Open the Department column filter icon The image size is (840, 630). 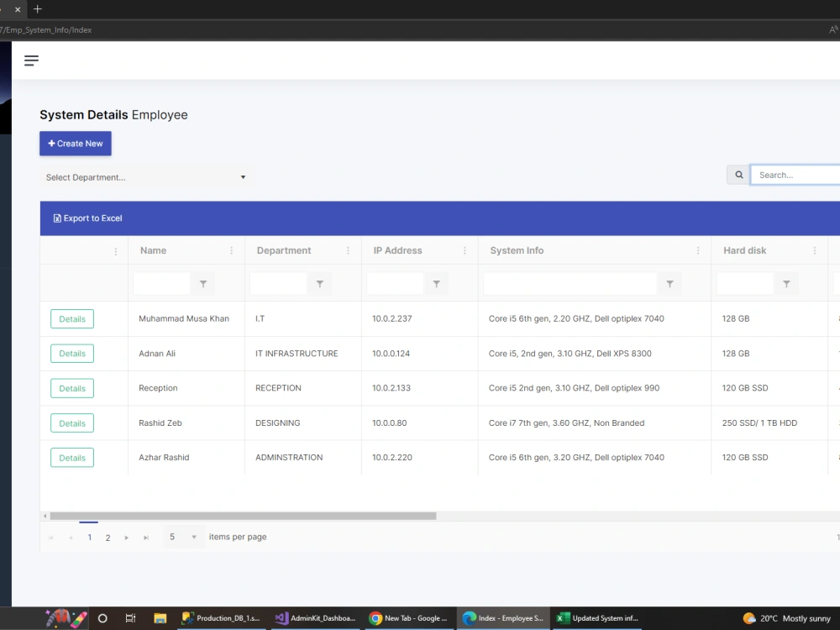(x=319, y=283)
